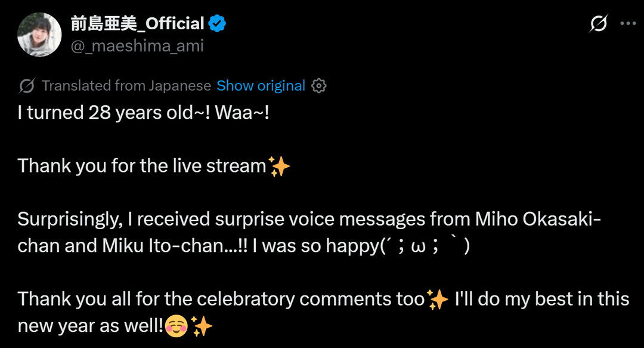Click 'Show original' link
644x348 pixels.
pyautogui.click(x=261, y=86)
